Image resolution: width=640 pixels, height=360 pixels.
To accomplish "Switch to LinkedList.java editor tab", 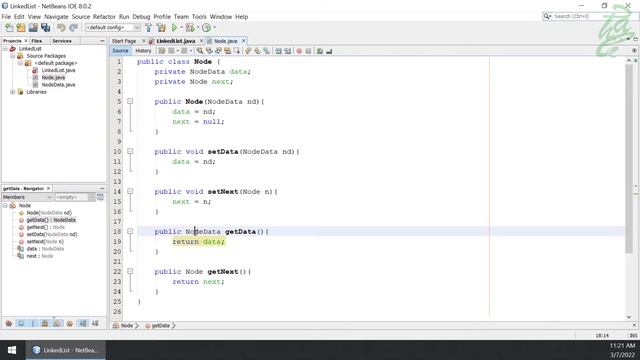I will [176, 41].
